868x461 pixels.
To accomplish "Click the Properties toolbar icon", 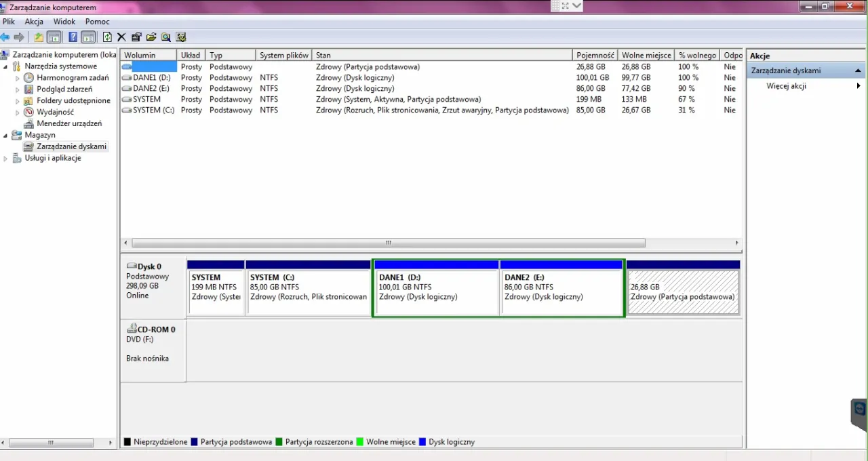I will coord(136,37).
